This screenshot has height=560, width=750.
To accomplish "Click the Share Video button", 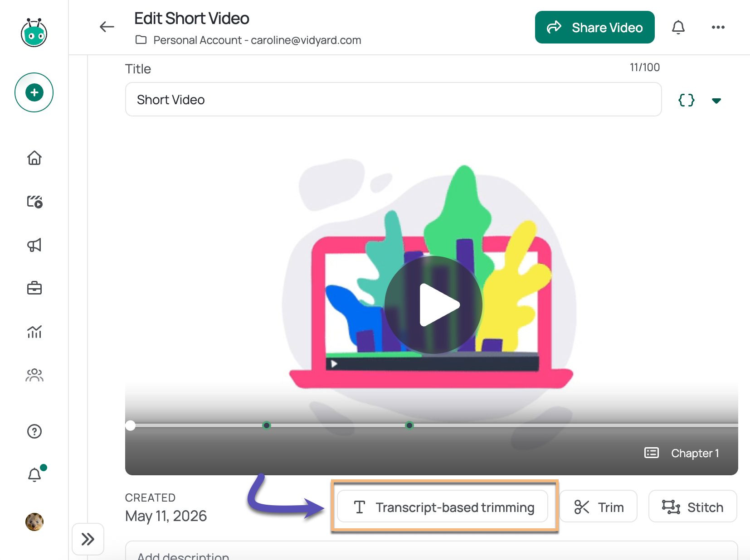I will [x=594, y=27].
